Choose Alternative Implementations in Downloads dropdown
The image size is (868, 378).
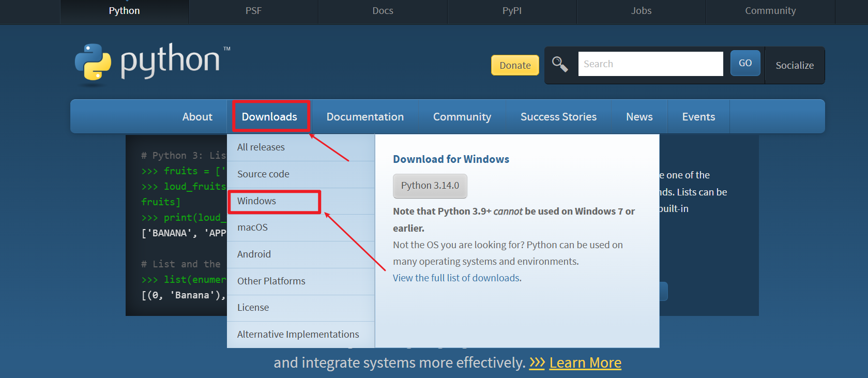(301, 335)
